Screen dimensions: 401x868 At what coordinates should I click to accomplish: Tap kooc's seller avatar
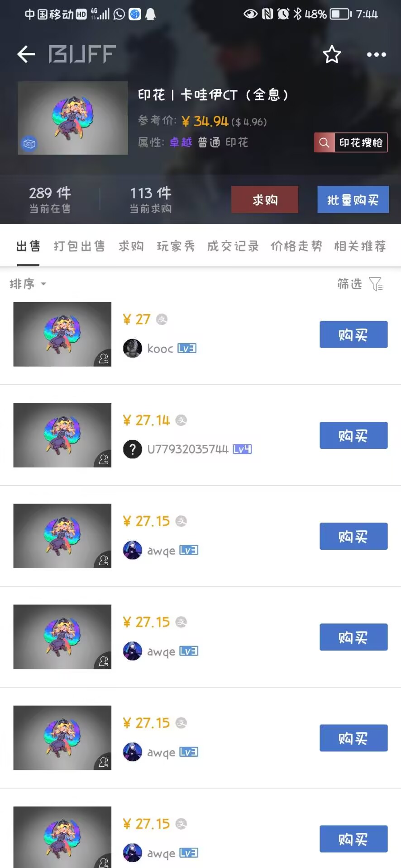[132, 349]
